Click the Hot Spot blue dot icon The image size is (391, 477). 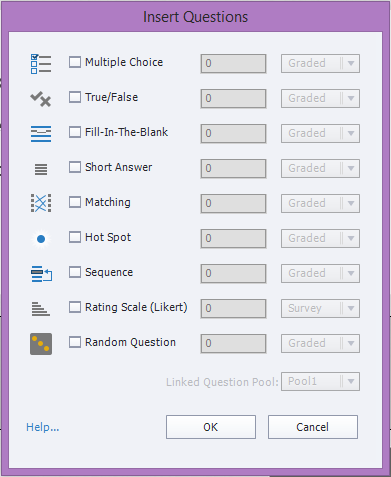pyautogui.click(x=41, y=239)
